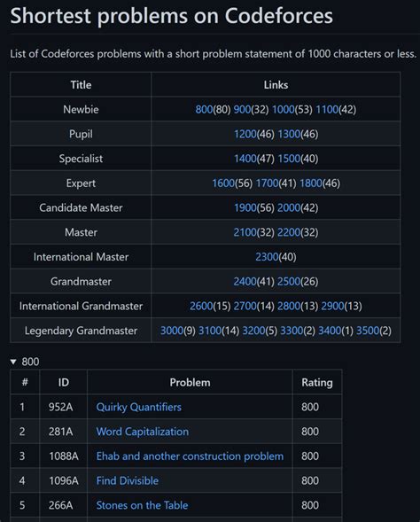Open the 1400 rating link
This screenshot has height=522, width=420.
(245, 159)
